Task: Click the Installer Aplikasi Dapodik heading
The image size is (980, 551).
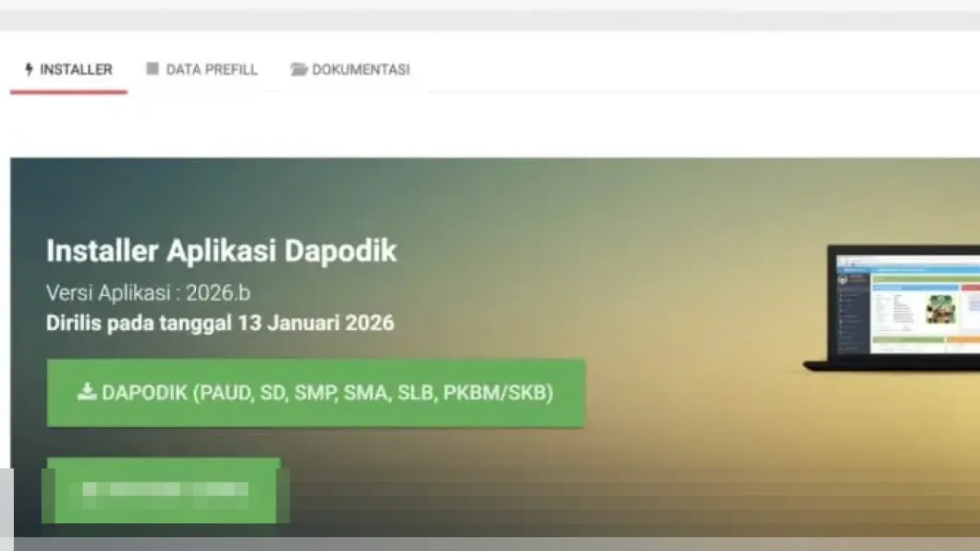Action: (221, 251)
